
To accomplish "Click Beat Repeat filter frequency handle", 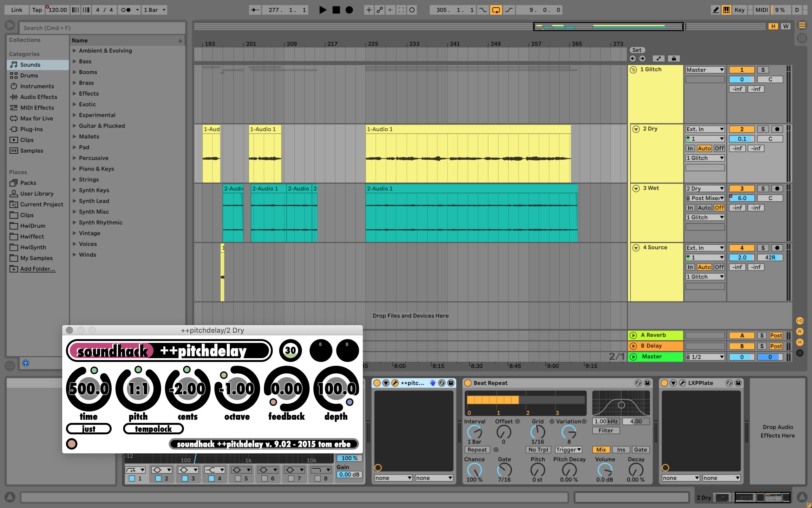I will pos(621,405).
